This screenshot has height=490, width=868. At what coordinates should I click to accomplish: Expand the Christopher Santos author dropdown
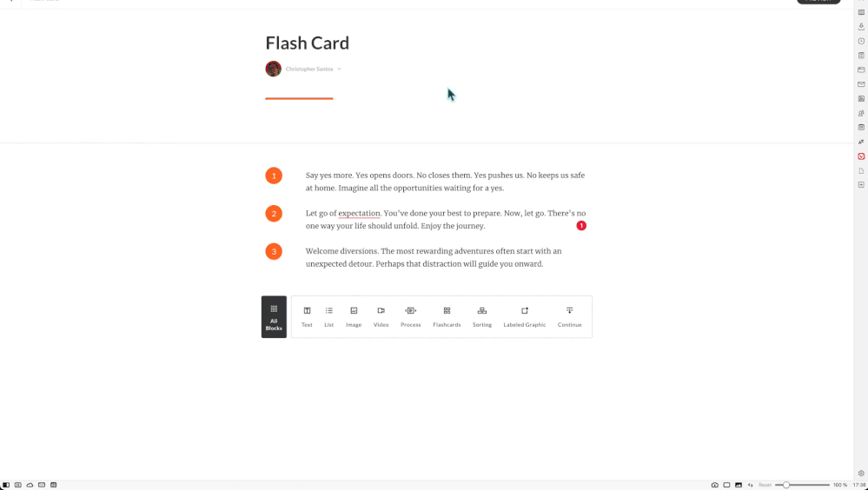point(340,70)
